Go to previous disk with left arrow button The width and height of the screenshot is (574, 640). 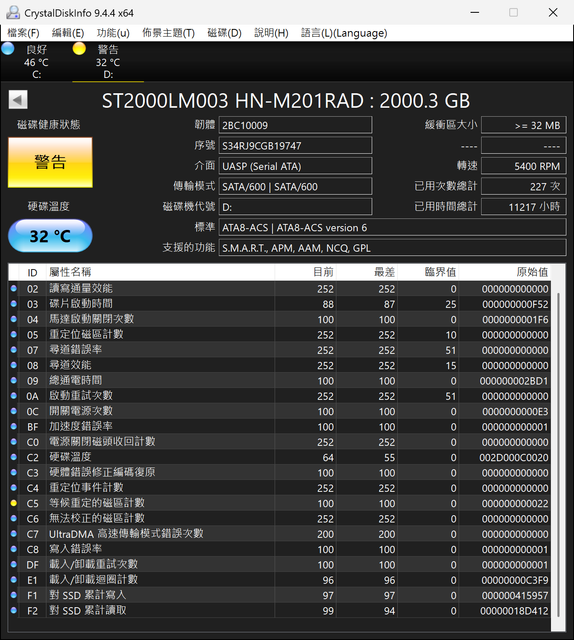(x=18, y=100)
